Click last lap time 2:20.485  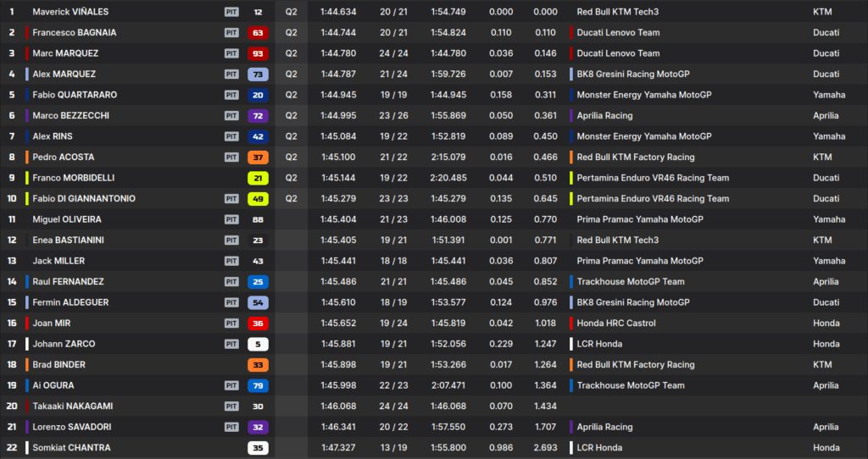coord(448,178)
